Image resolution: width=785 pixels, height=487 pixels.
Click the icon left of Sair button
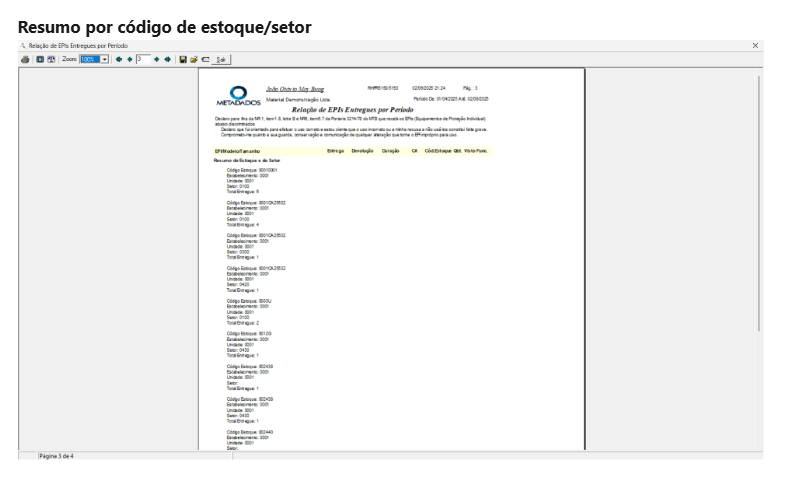point(205,60)
